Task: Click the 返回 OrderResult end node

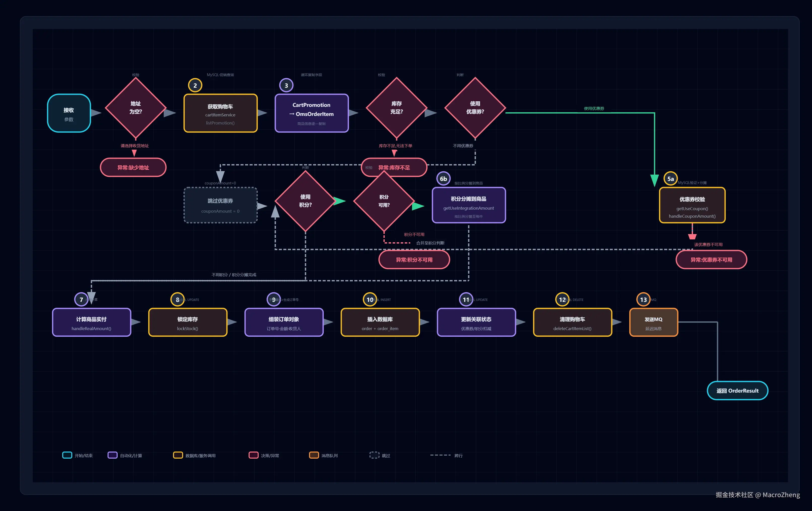Action: pos(737,391)
